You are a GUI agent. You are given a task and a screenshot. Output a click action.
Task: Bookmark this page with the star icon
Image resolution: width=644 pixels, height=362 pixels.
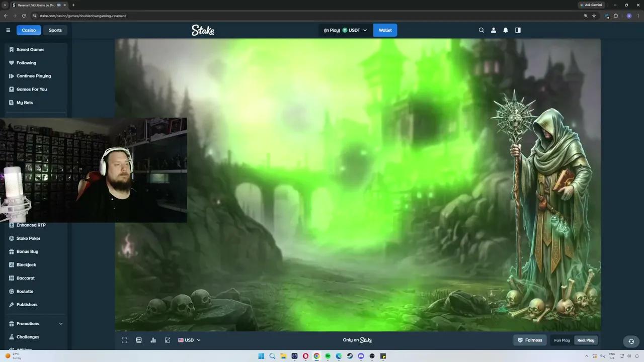594,16
